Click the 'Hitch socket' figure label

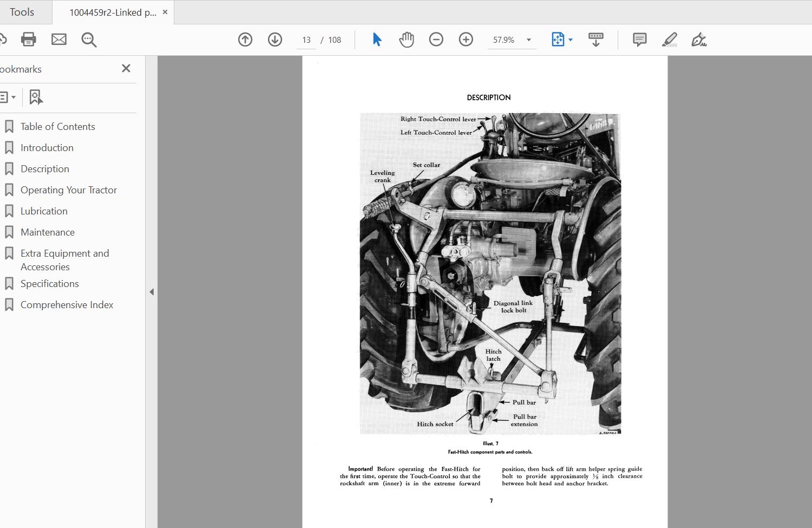click(x=435, y=424)
